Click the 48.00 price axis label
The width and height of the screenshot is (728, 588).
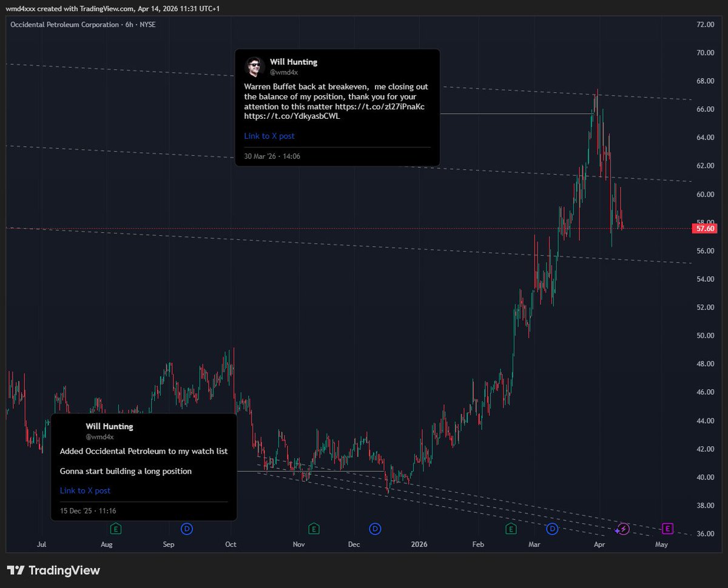click(705, 364)
